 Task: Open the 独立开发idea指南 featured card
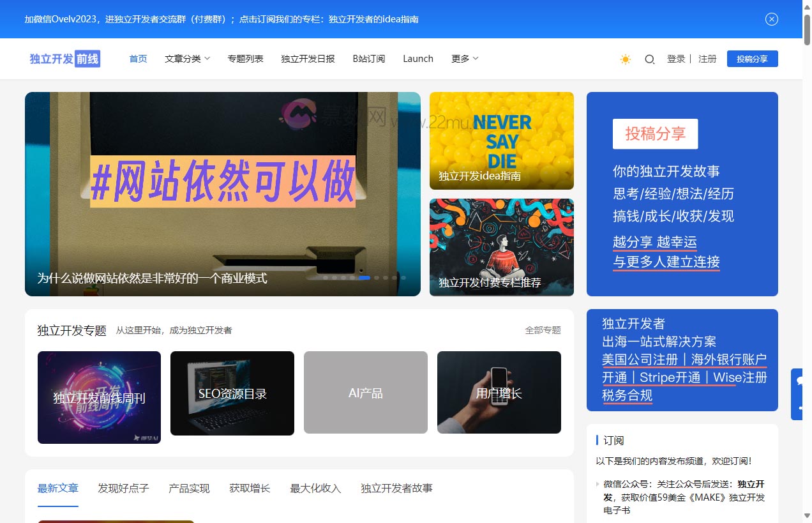pos(501,140)
